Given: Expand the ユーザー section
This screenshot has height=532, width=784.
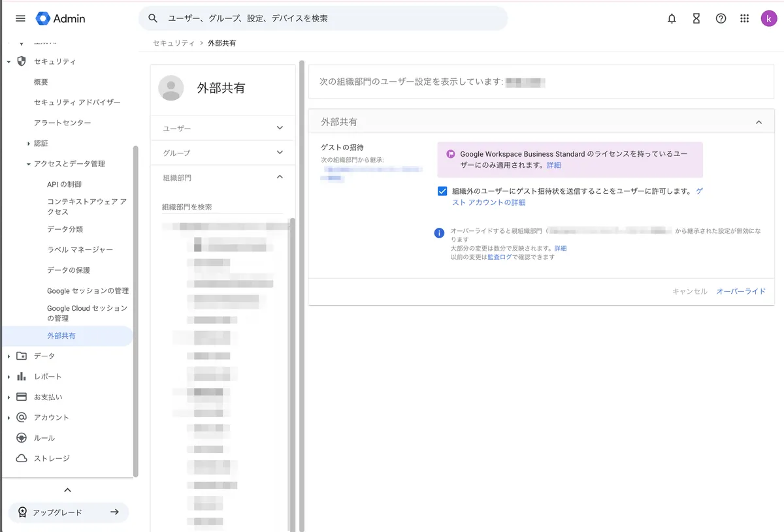Looking at the screenshot, I should [280, 128].
